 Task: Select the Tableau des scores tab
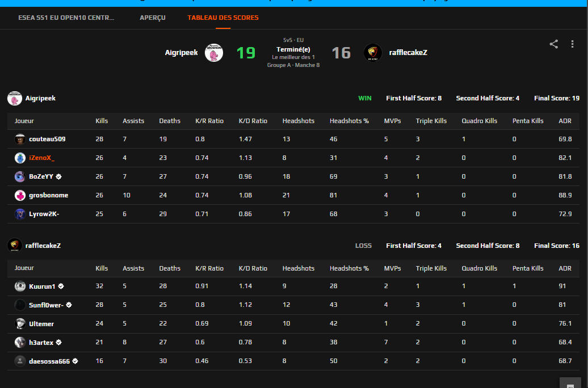click(x=222, y=18)
